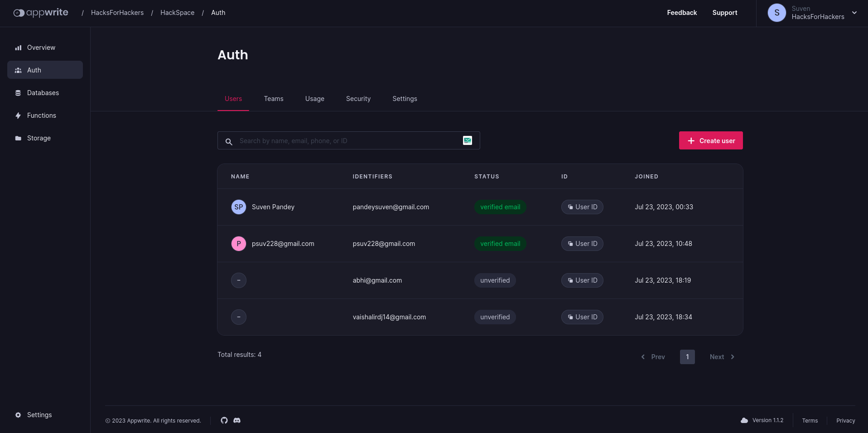This screenshot has height=433, width=868.
Task: Go to Functions in the sidebar
Action: coord(45,115)
